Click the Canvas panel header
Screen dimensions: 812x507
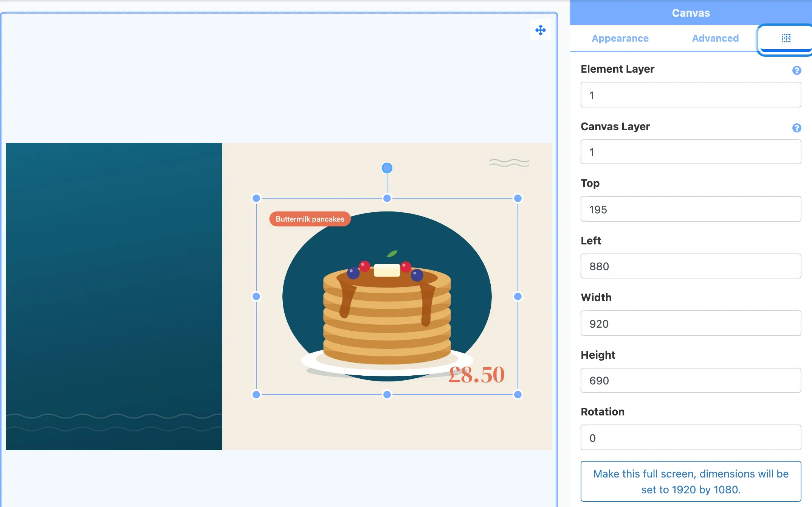point(691,13)
